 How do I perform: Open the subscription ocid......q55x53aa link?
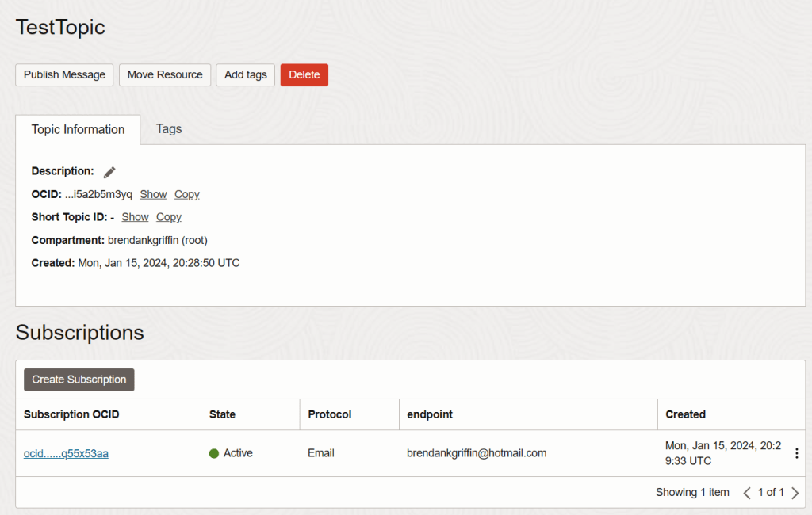point(66,453)
